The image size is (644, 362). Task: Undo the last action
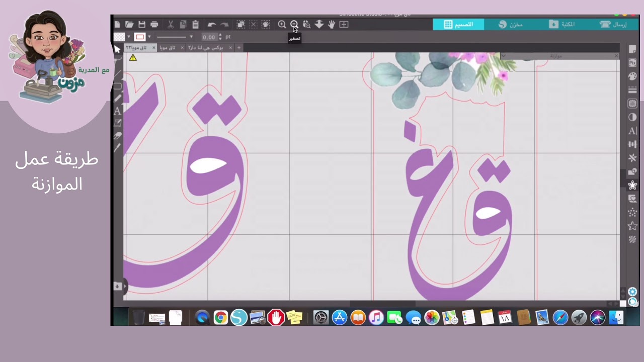click(x=212, y=24)
